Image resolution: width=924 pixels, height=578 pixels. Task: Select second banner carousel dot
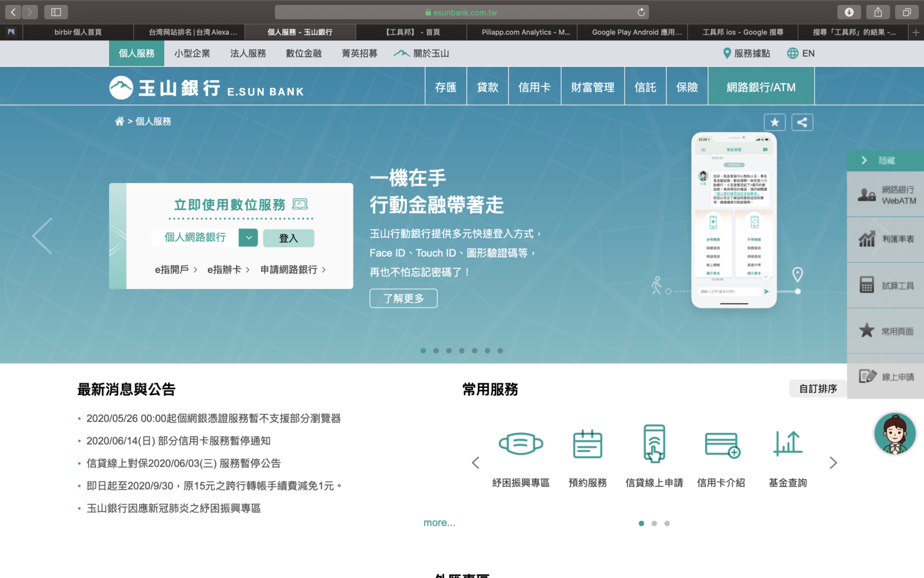(436, 351)
